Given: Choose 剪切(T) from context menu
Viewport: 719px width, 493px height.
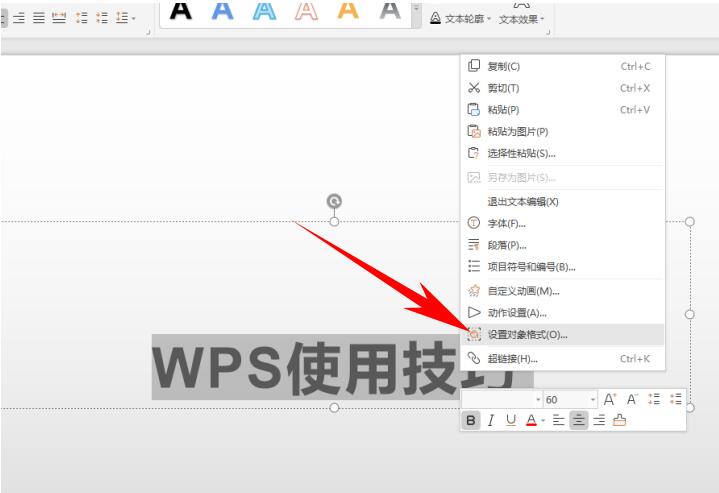Looking at the screenshot, I should [563, 88].
